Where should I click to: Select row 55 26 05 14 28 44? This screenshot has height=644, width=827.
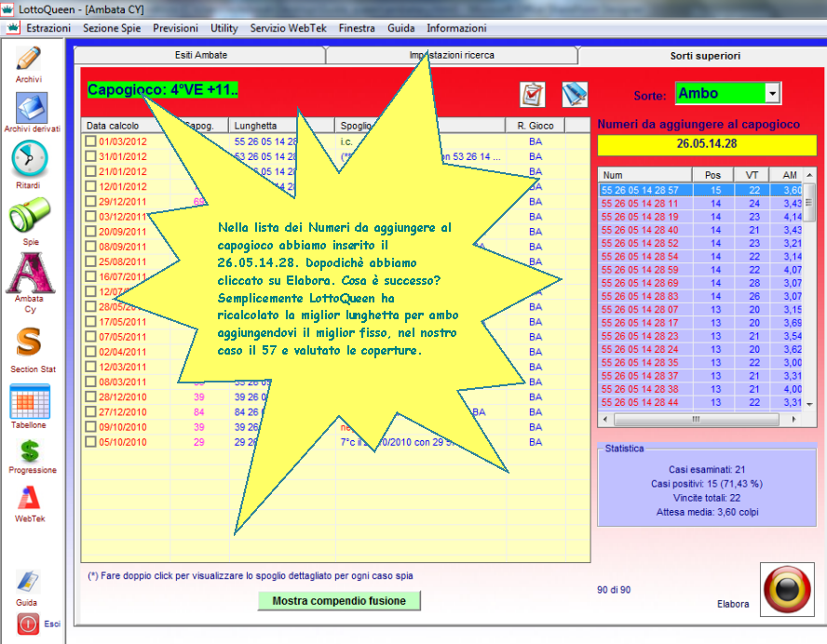pos(701,402)
